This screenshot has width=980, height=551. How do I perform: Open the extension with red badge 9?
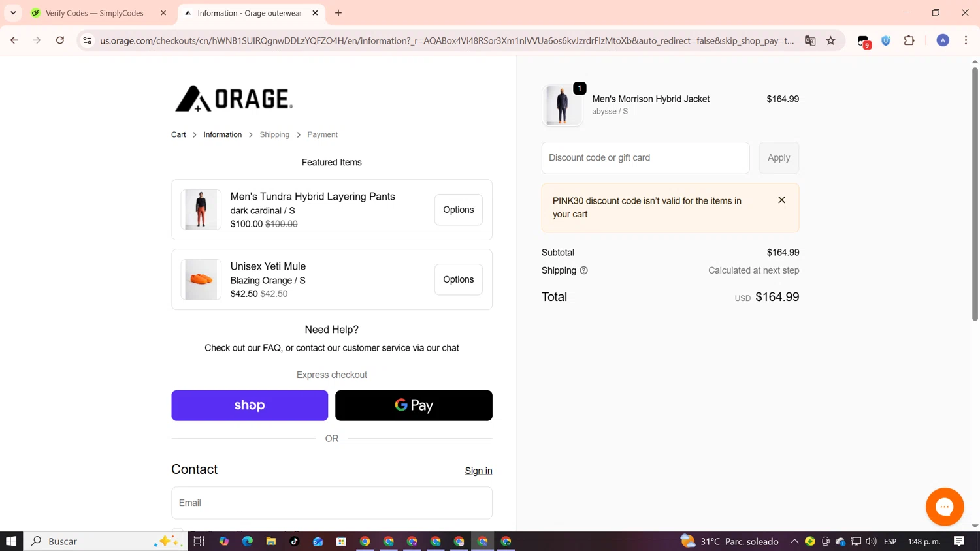864,41
